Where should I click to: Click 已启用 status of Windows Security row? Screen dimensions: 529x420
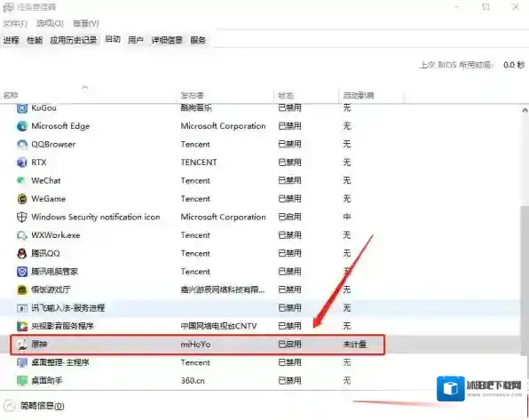pyautogui.click(x=289, y=217)
